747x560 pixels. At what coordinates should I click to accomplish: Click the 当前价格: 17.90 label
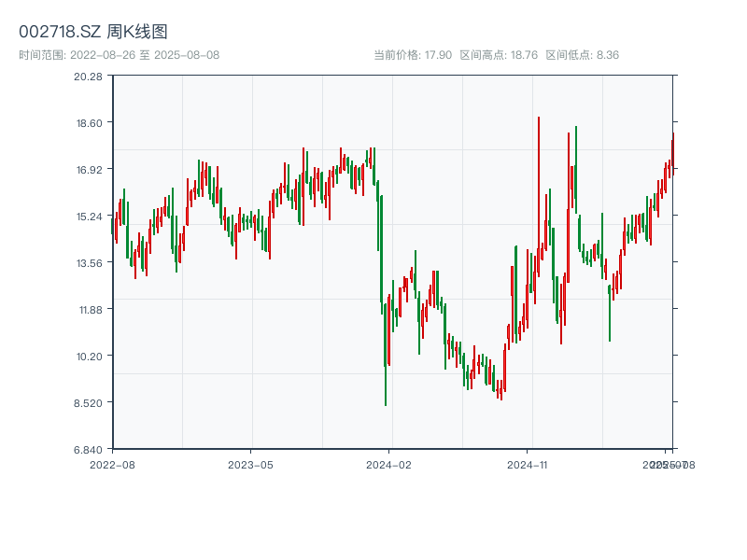coord(413,55)
